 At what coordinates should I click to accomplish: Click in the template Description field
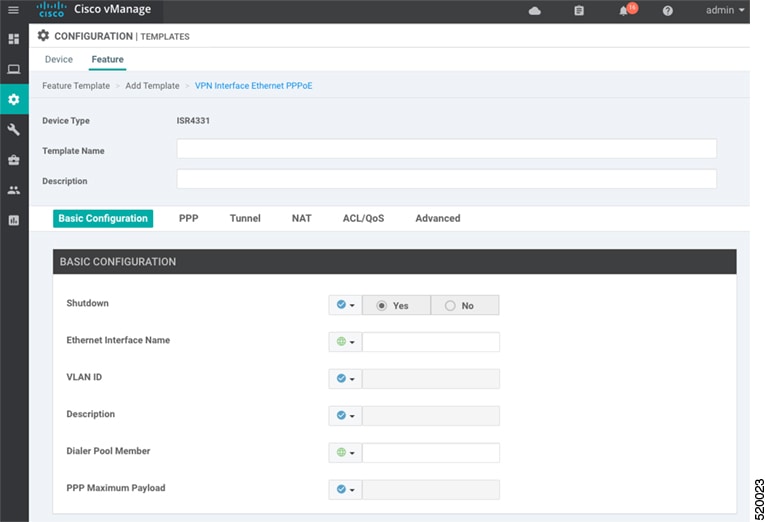pyautogui.click(x=446, y=179)
